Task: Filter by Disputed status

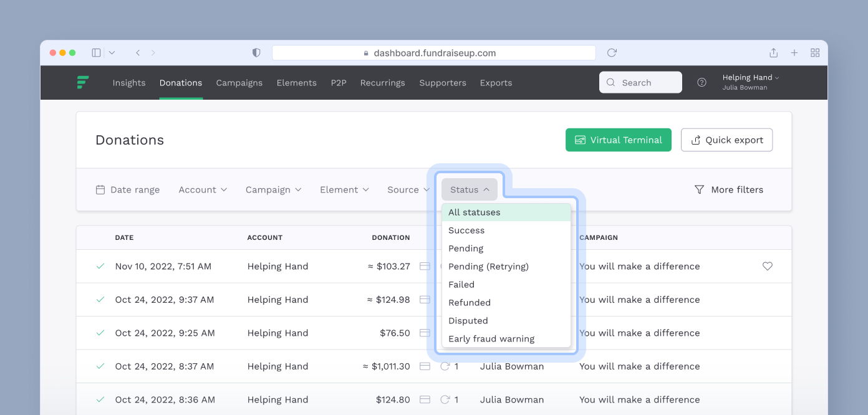Action: [506, 321]
